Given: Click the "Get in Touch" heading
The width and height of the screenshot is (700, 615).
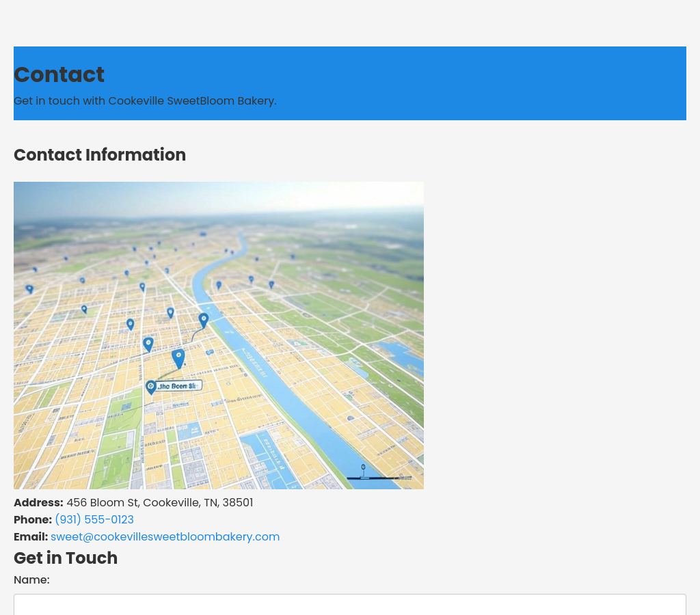Looking at the screenshot, I should pos(66,558).
